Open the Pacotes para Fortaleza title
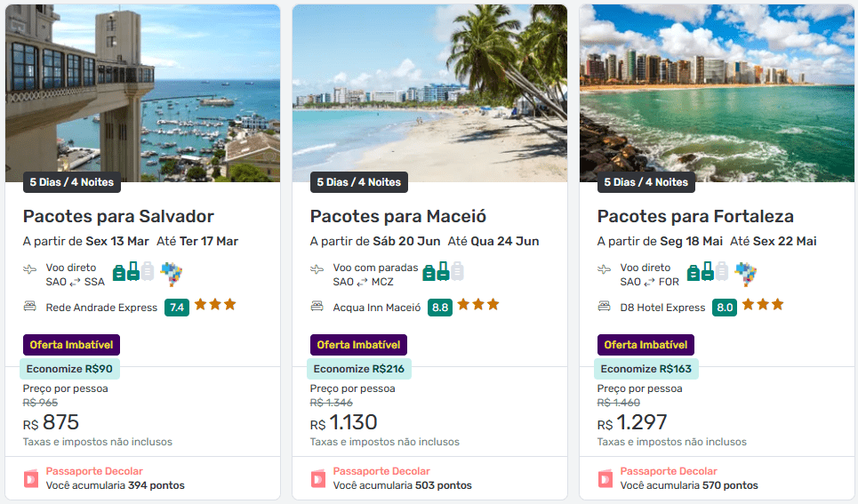This screenshot has width=858, height=504. tap(695, 216)
